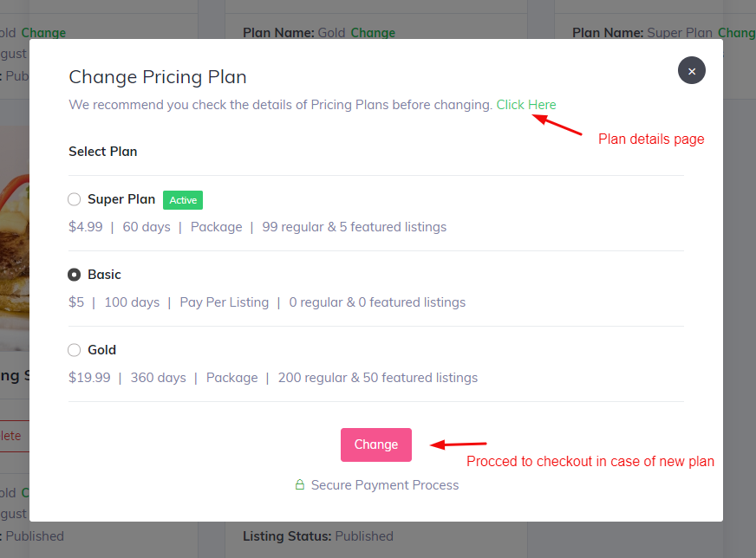Click Change link beside Plan Name Gold

(x=373, y=33)
